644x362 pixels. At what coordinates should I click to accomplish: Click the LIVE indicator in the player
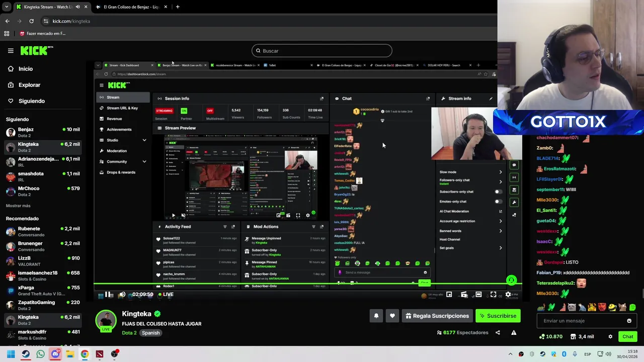click(166, 295)
